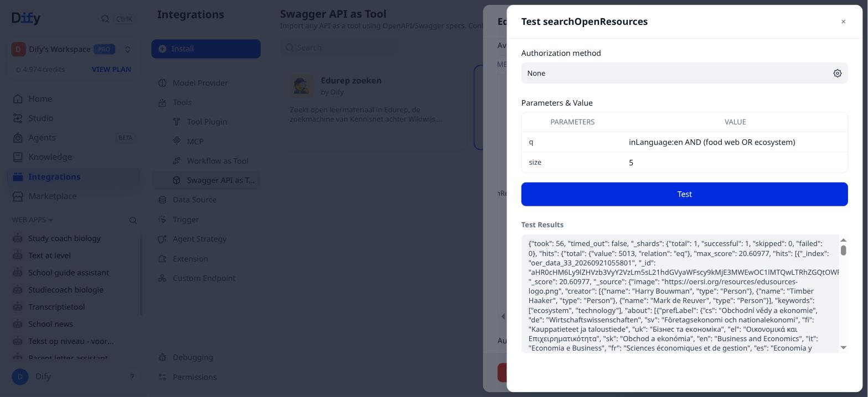This screenshot has width=868, height=397.
Task: Click the VIEW PLAN link
Action: 111,70
